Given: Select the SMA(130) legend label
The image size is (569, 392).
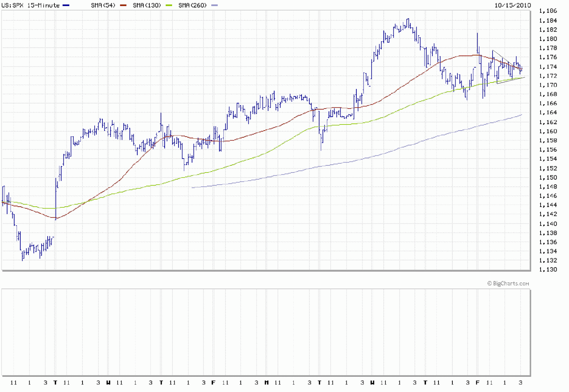Looking at the screenshot, I should point(147,5).
